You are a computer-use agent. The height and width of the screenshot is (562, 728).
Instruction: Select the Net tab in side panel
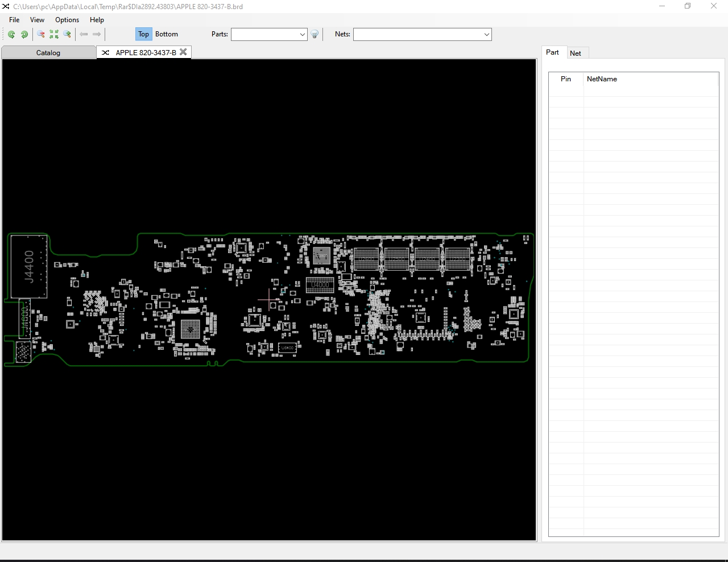point(576,53)
